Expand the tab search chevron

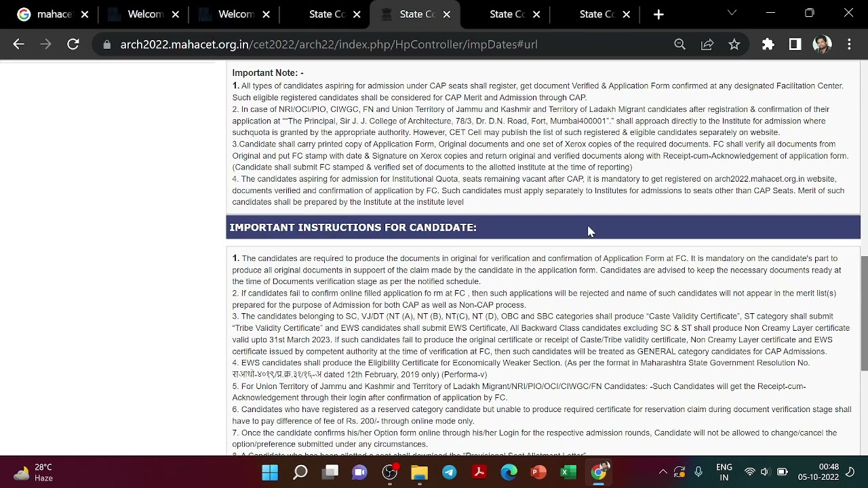(732, 13)
